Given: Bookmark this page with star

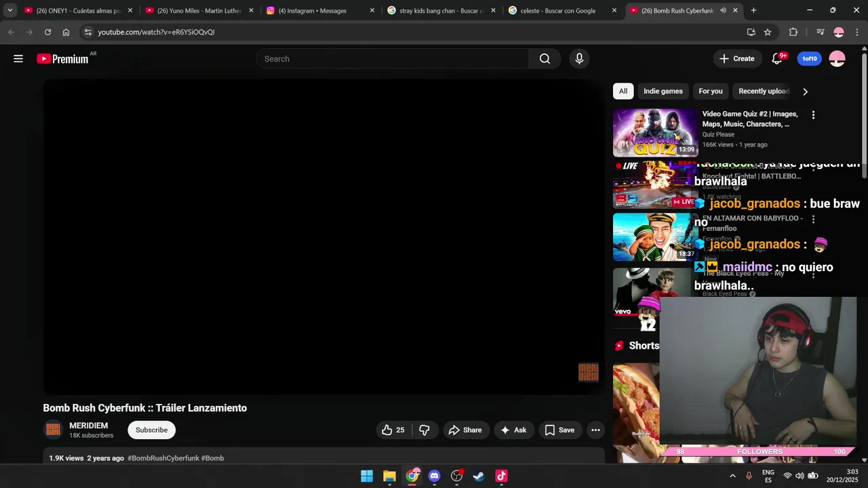Looking at the screenshot, I should tap(768, 32).
